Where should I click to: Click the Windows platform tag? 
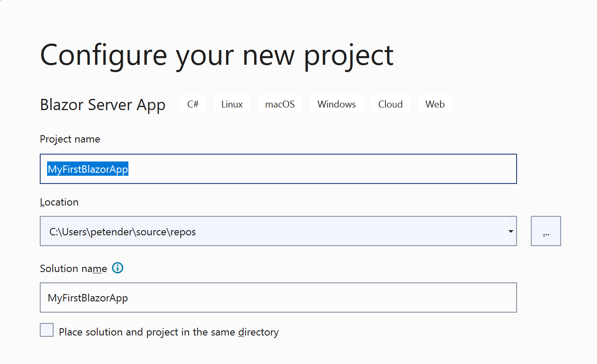[336, 104]
